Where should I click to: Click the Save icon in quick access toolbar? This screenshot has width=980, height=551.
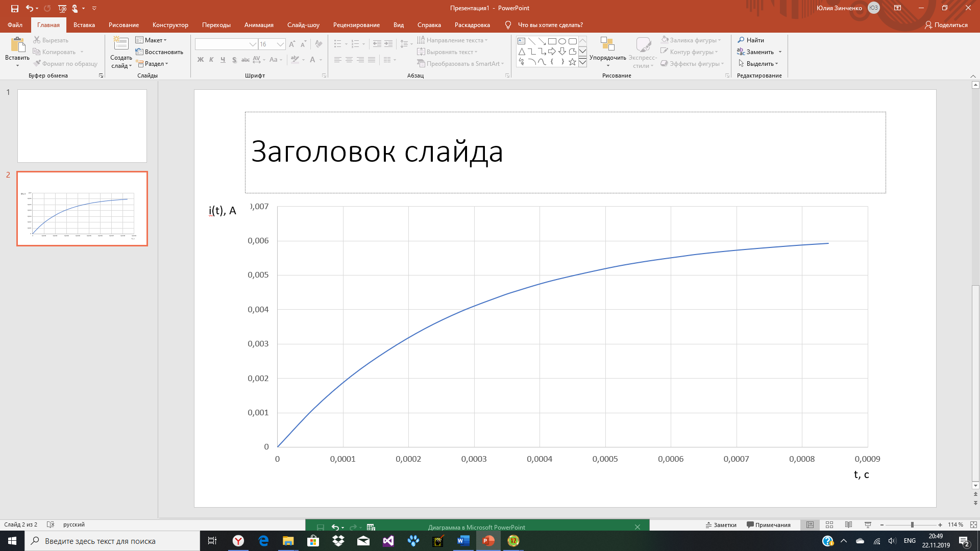15,8
